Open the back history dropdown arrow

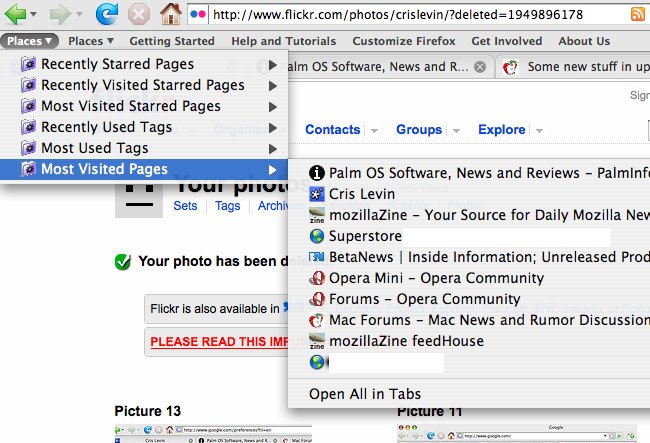click(x=34, y=15)
